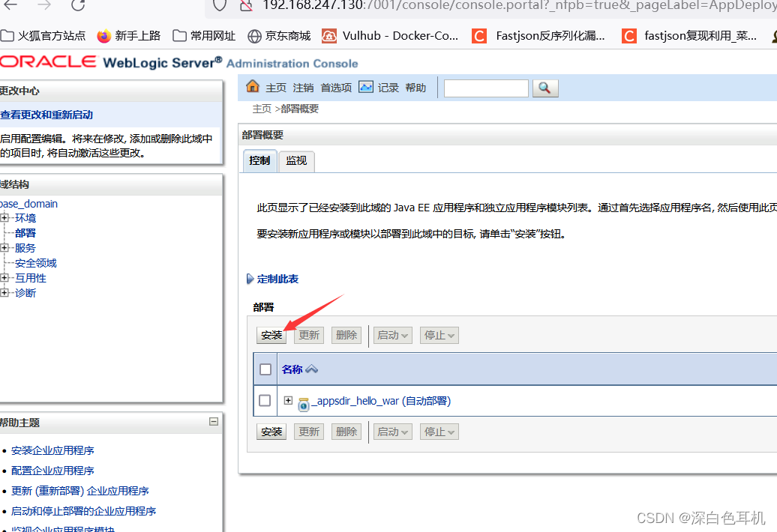777x532 pixels.
Task: Select the 控制 tab
Action: coord(259,160)
